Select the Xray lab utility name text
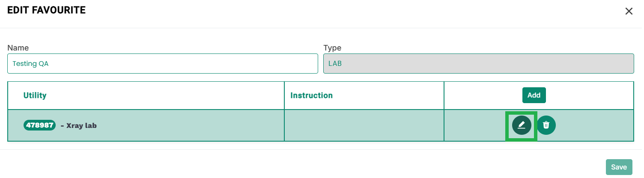644x178 pixels. click(x=81, y=126)
